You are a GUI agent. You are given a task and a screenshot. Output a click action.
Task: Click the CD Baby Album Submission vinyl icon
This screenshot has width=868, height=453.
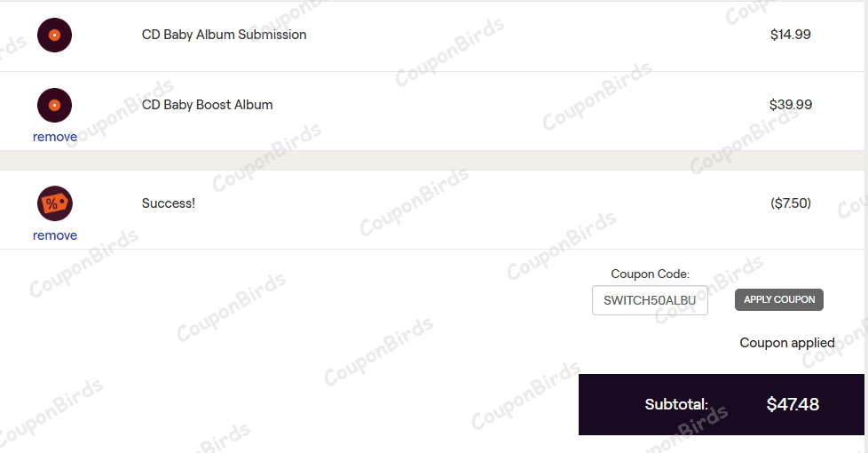point(54,35)
